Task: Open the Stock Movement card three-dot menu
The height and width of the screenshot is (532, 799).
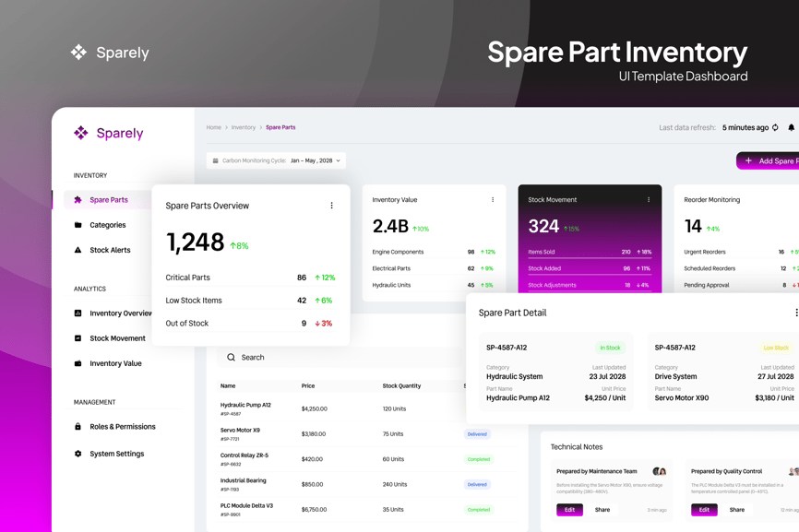Action: 649,199
